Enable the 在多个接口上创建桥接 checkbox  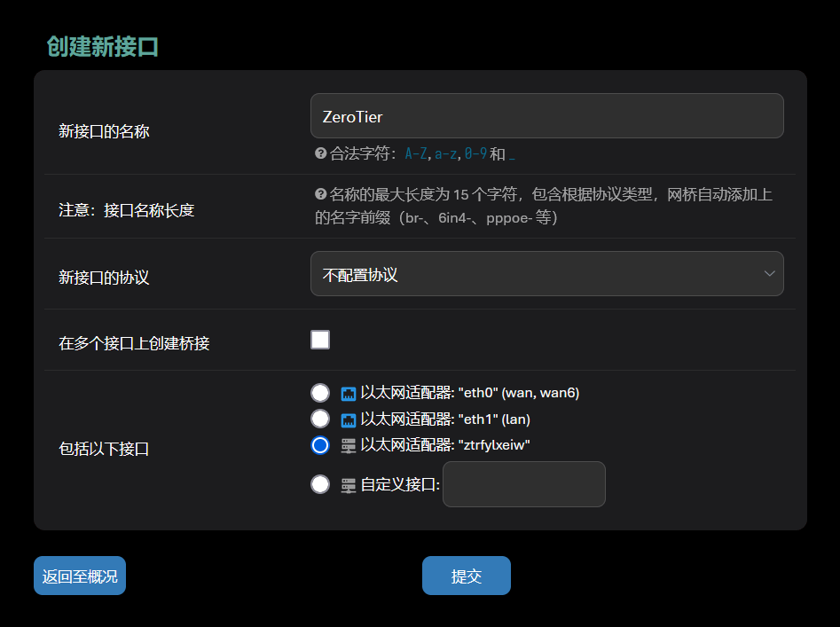(320, 340)
